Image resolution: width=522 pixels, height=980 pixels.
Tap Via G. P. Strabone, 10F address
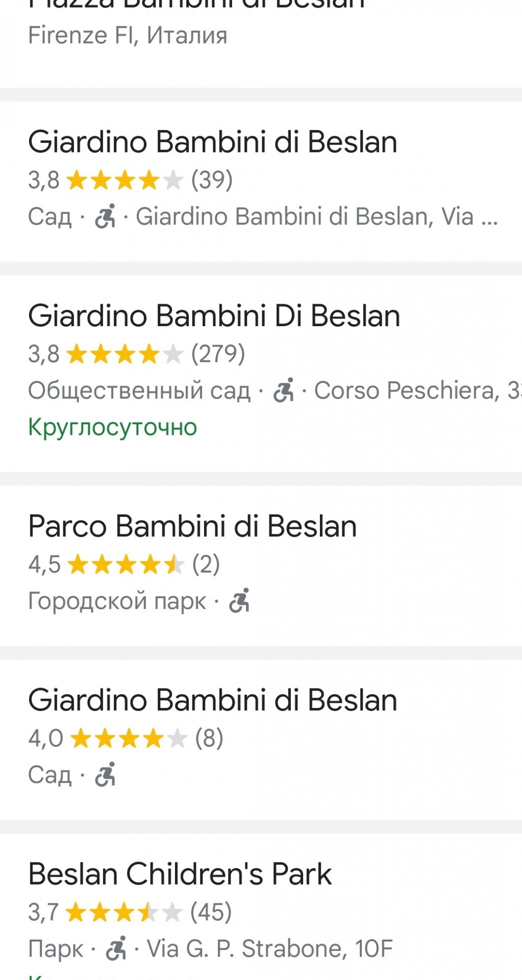(x=270, y=948)
